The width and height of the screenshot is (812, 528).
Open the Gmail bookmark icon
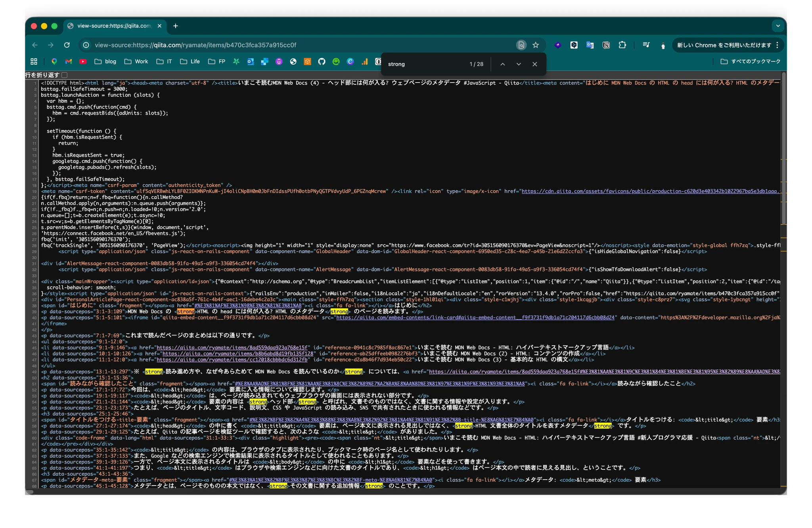(69, 61)
